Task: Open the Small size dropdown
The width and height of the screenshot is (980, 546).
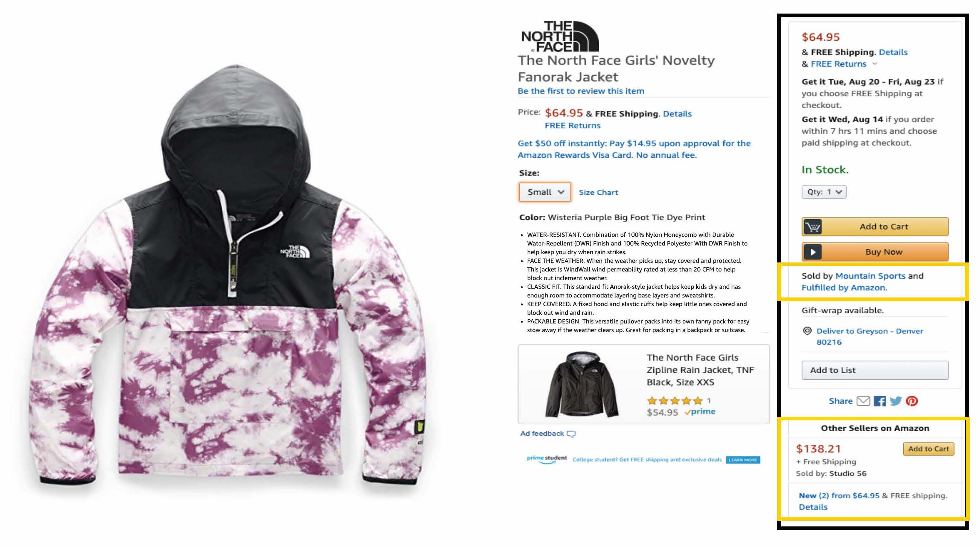Action: point(545,192)
